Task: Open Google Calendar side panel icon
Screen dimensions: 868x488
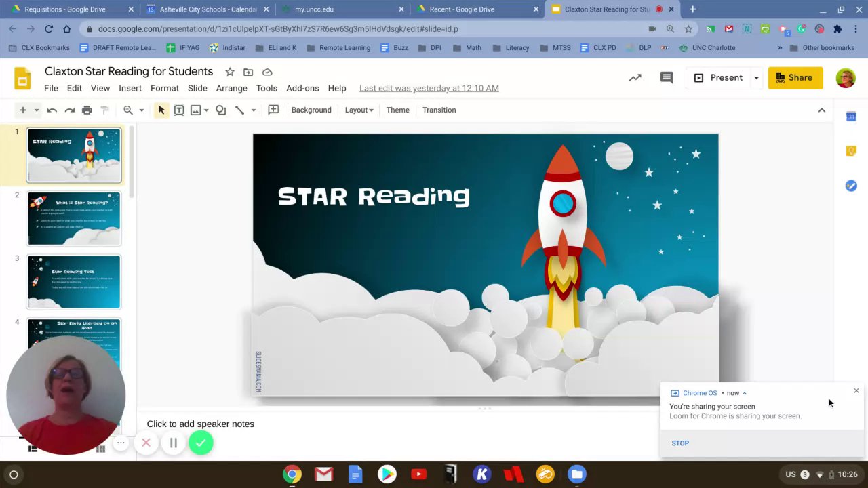Action: (x=851, y=117)
